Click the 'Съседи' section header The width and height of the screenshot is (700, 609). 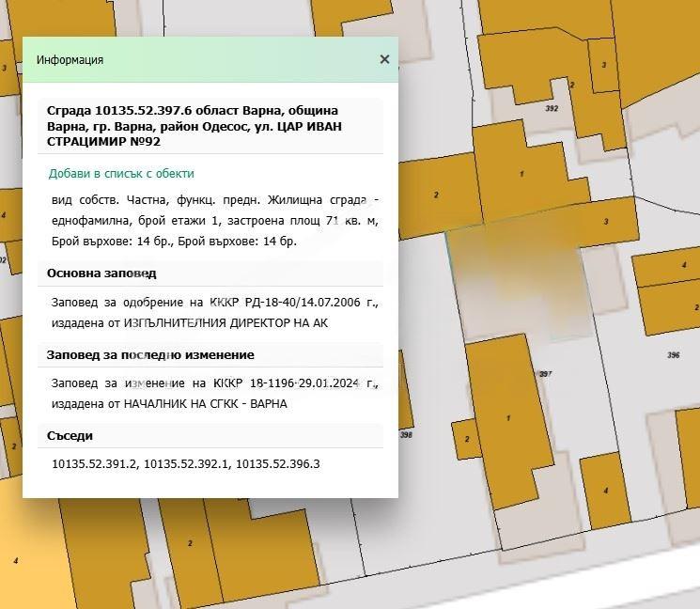70,436
